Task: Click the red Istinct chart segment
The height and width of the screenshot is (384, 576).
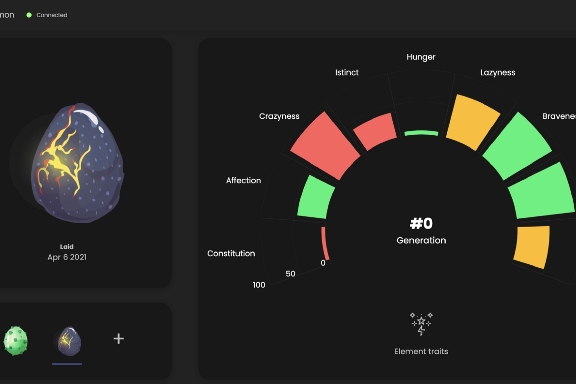Action: (375, 132)
